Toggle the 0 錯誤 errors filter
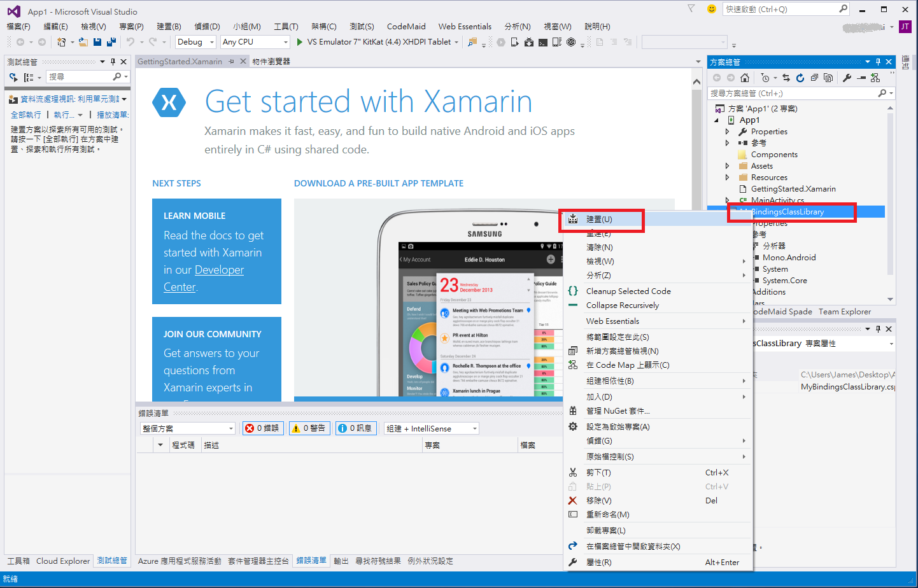Image resolution: width=918 pixels, height=588 pixels. [264, 428]
